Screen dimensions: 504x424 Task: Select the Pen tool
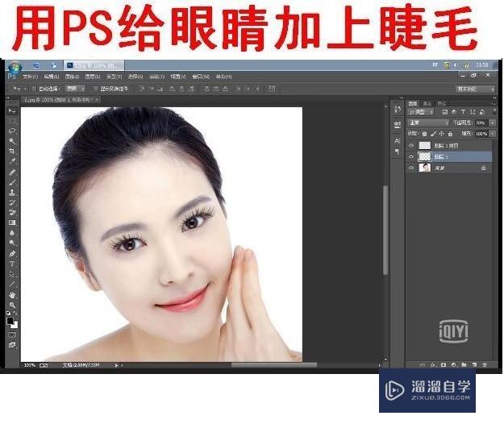(x=12, y=253)
